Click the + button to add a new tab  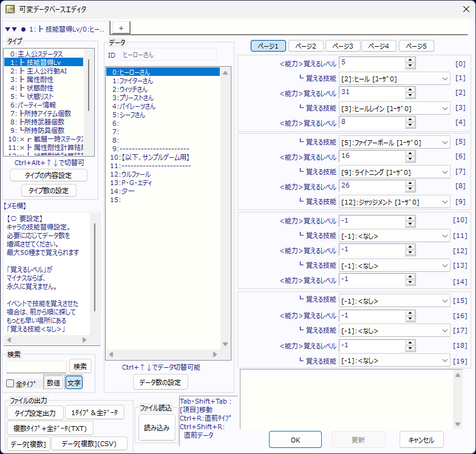coord(120,28)
